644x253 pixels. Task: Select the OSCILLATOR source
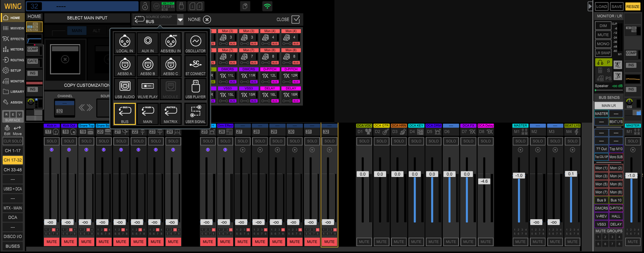tap(195, 43)
